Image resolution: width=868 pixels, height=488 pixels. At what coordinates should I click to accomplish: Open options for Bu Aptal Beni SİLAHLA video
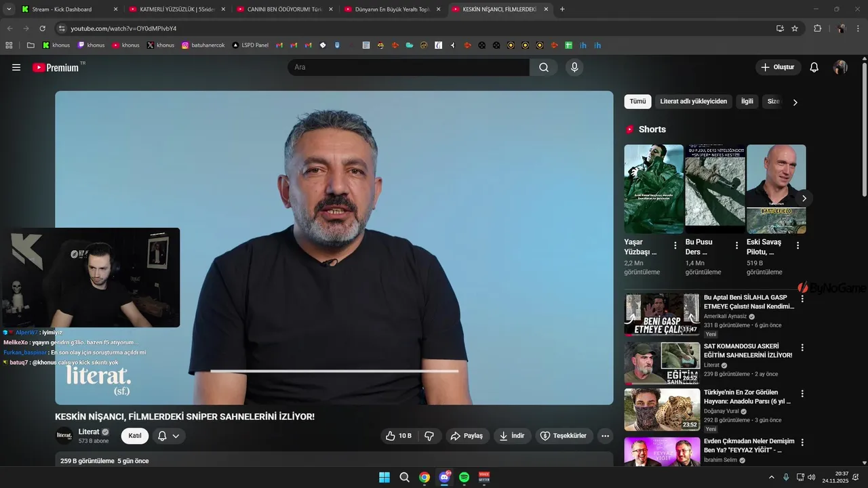coord(802,298)
